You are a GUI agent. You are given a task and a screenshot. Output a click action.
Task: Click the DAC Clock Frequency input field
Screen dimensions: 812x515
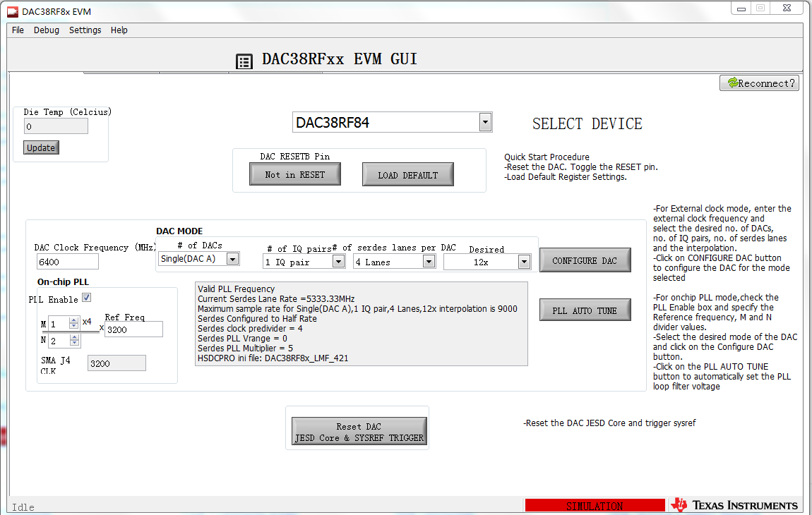coord(67,262)
